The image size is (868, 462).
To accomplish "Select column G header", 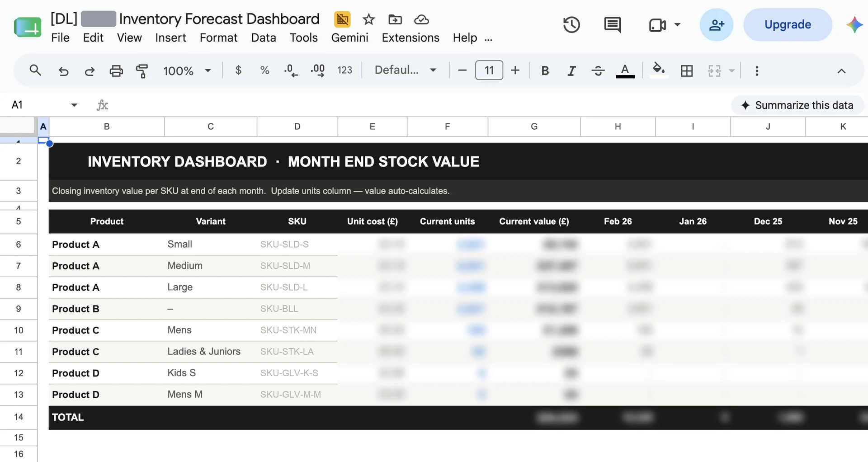I will click(534, 127).
